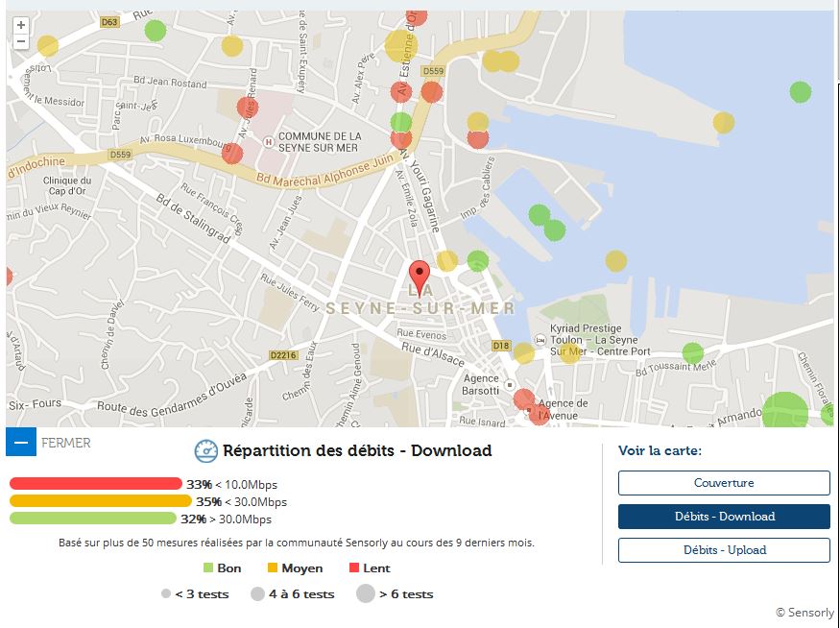The height and width of the screenshot is (628, 840).
Task: Click the large green circle near Rue Armando
Action: 784,411
